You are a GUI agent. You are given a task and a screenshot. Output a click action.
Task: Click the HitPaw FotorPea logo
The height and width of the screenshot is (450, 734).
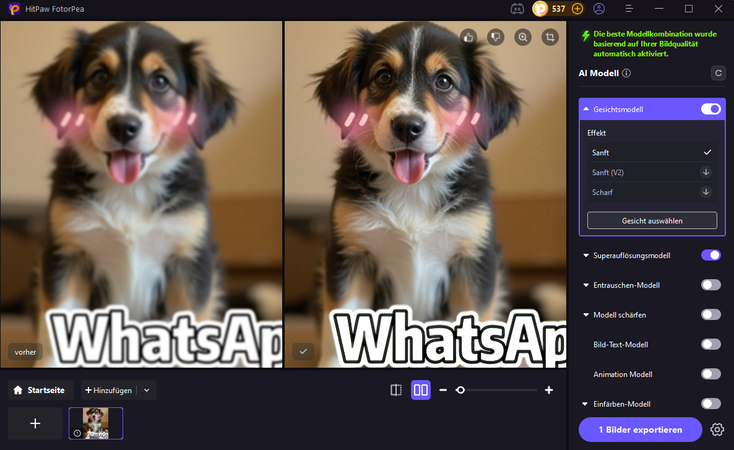click(14, 9)
